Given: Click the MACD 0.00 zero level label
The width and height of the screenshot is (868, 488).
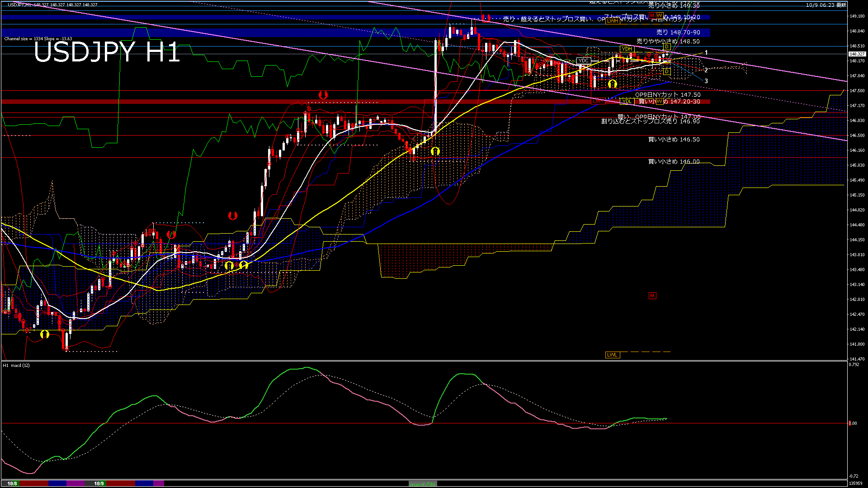Looking at the screenshot, I should tap(853, 423).
